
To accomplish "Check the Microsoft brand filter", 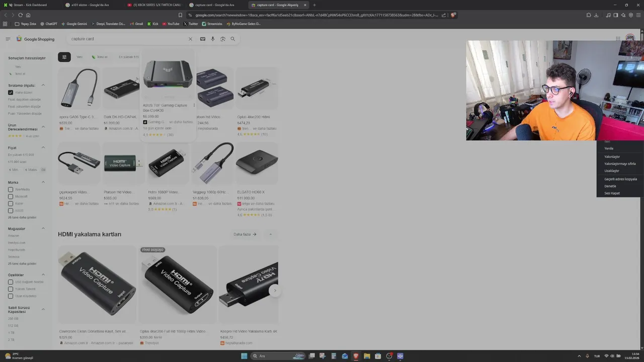I will click(x=11, y=197).
